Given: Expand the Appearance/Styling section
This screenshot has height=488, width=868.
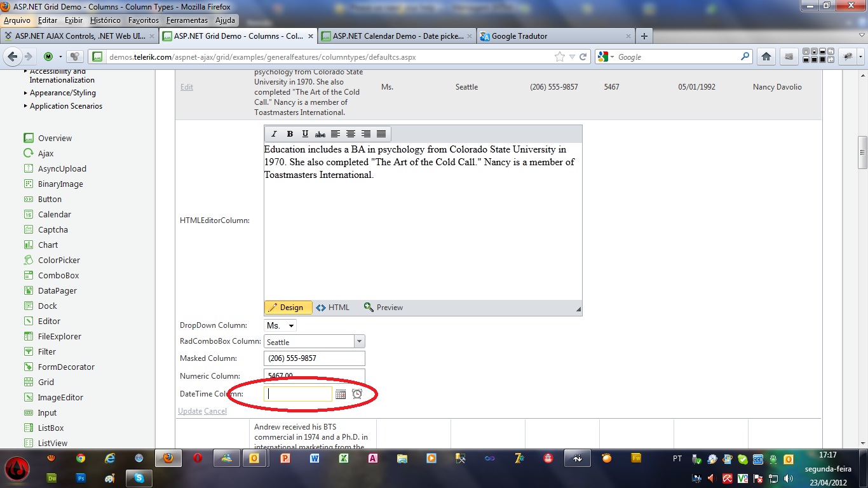Looking at the screenshot, I should coord(63,93).
